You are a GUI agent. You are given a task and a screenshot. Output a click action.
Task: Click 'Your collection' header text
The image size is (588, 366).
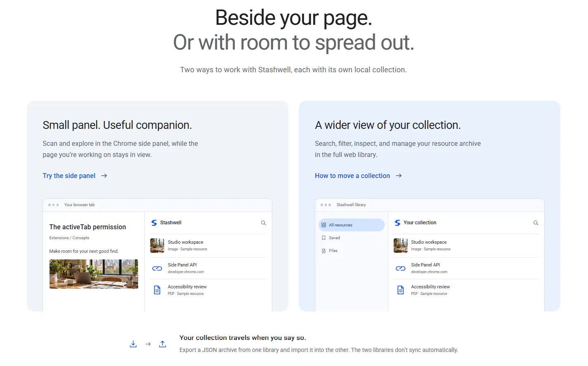(x=420, y=223)
